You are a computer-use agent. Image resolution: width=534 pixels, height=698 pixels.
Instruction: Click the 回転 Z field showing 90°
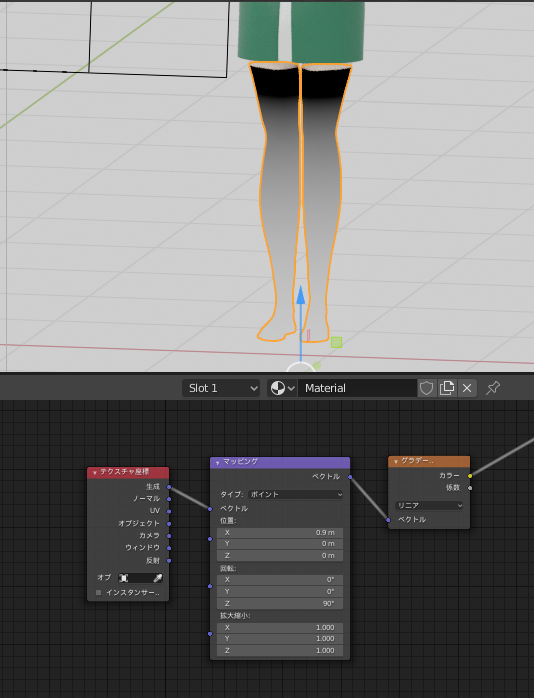pos(280,604)
